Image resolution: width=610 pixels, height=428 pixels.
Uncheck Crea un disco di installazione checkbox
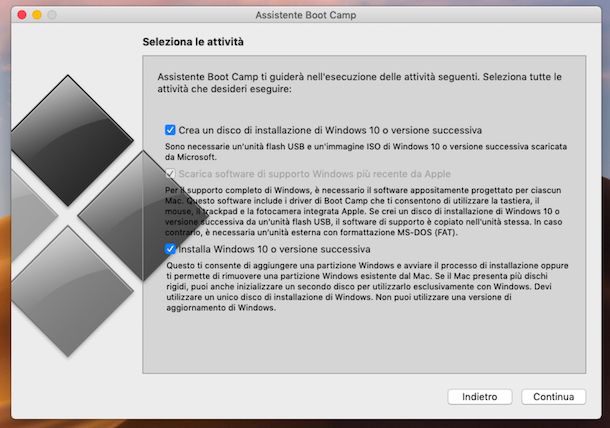coord(170,130)
